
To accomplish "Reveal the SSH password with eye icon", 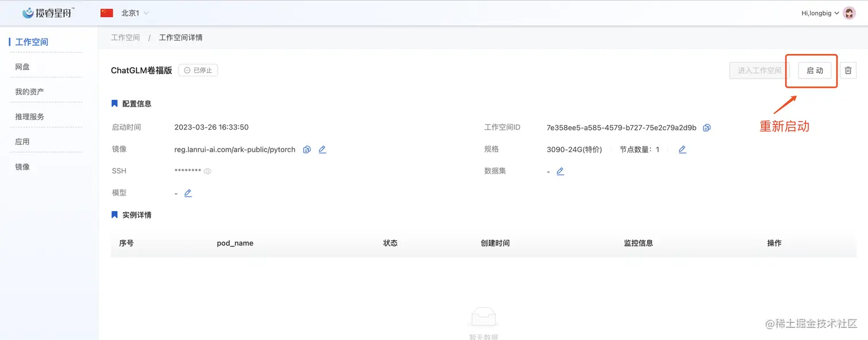I will [207, 171].
